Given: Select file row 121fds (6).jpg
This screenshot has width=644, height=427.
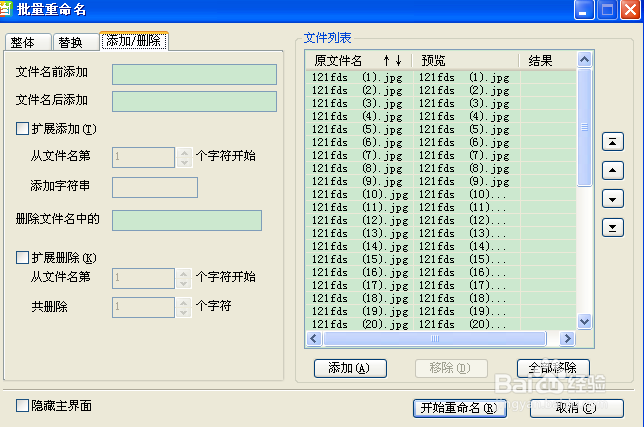Looking at the screenshot, I should (441, 142).
